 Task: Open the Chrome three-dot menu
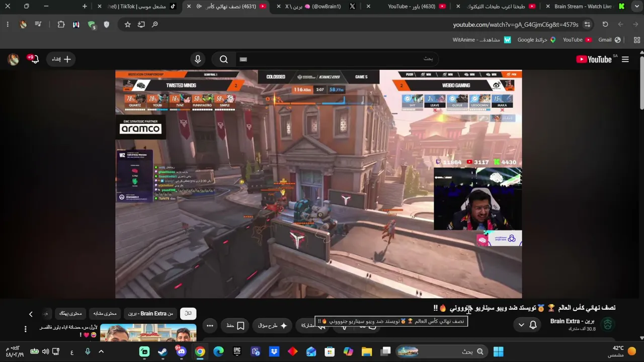[x=8, y=24]
